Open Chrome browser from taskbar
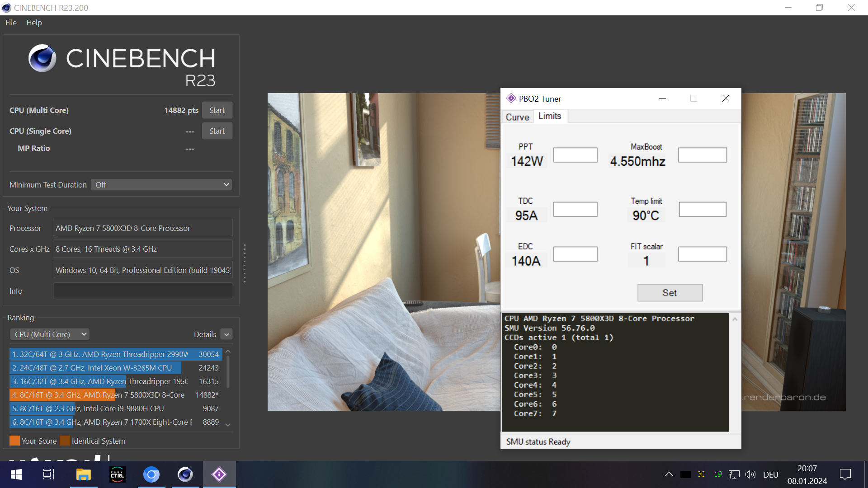Image resolution: width=868 pixels, height=488 pixels. (151, 474)
